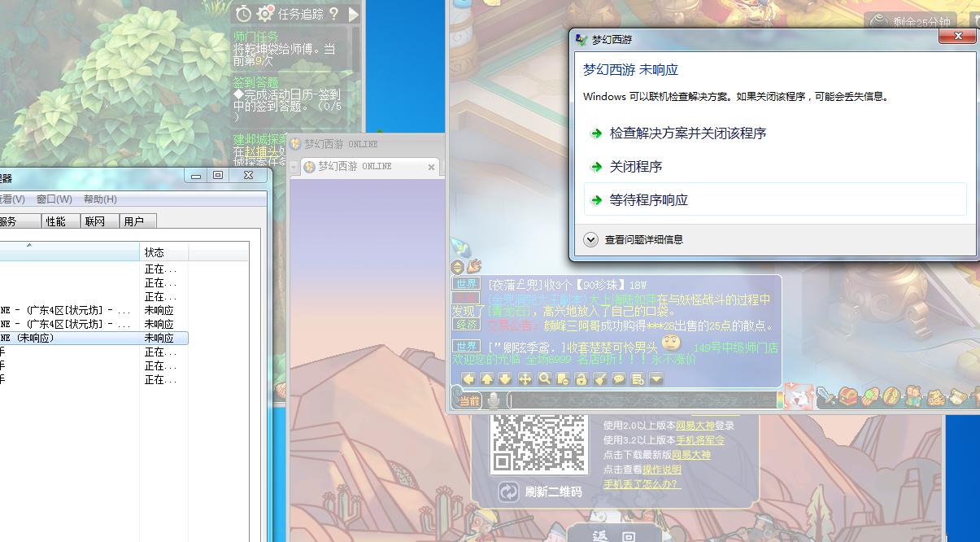Open the 手机丢了怎么办? link
This screenshot has height=542, width=980.
point(642,484)
